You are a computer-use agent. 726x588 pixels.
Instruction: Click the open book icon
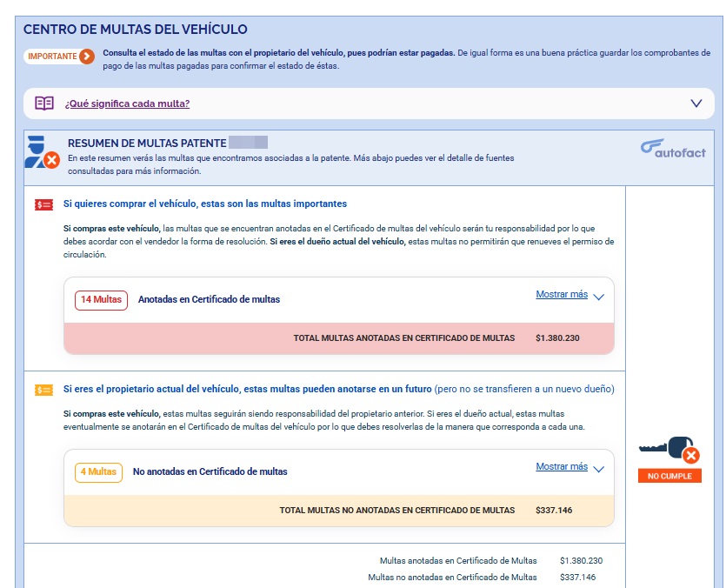coord(43,104)
